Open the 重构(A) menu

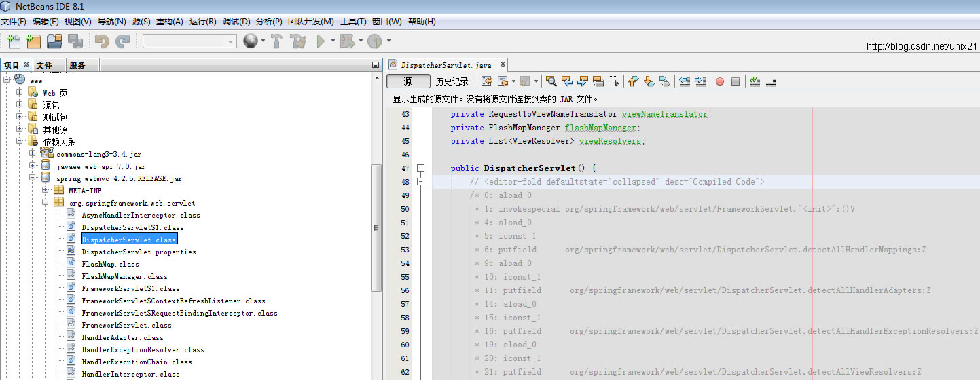[169, 22]
